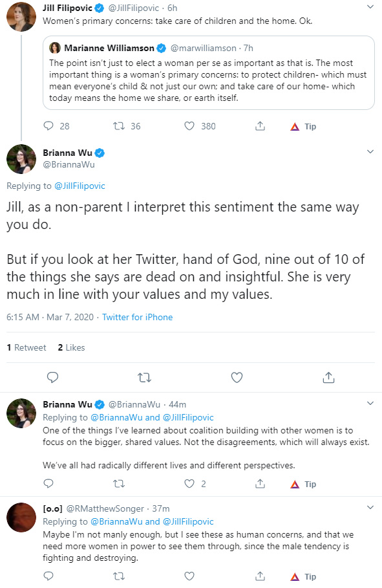Like Brianna Wu's main tweet
The height and width of the screenshot is (588, 382).
tap(237, 377)
